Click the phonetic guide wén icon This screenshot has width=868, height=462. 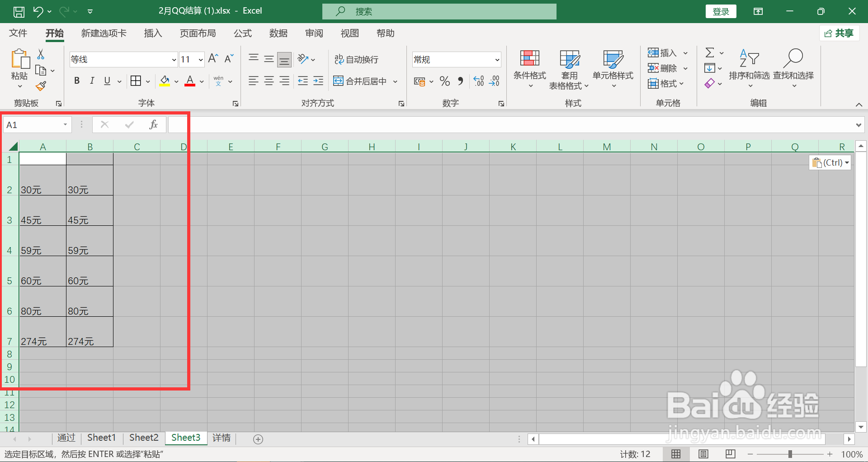(218, 81)
